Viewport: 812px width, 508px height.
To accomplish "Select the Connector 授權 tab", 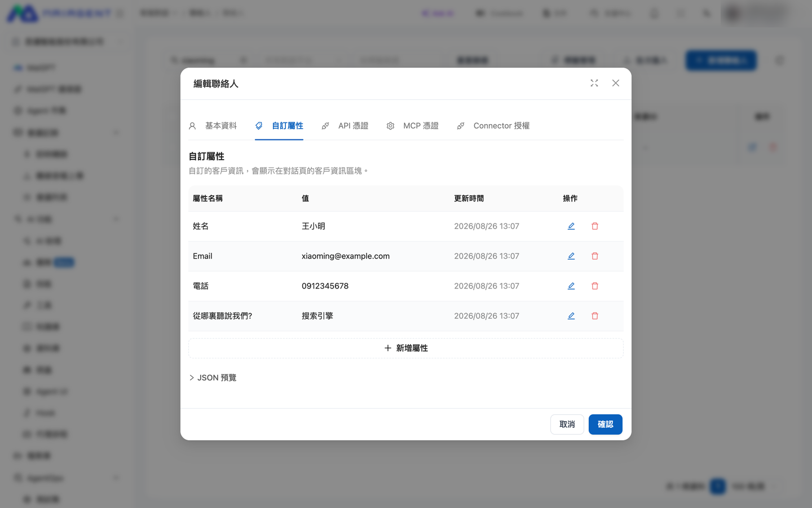I will point(493,126).
